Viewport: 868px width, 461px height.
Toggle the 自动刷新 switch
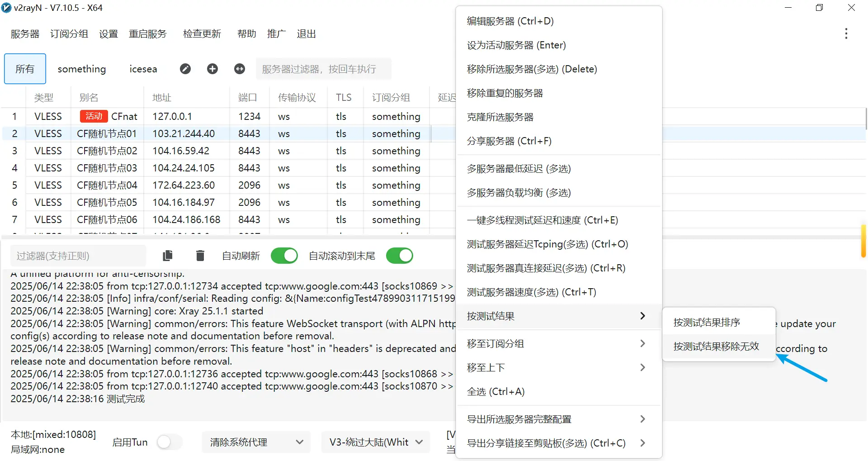(284, 256)
